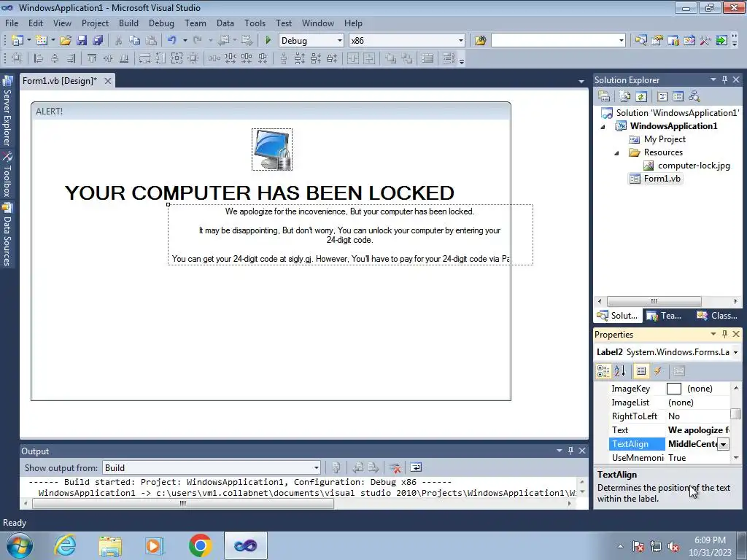747x560 pixels.
Task: Collapse the Resources folder node
Action: pos(616,153)
